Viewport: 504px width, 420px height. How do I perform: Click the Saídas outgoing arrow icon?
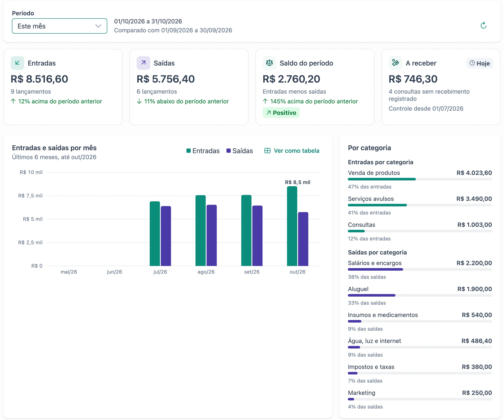tap(143, 63)
